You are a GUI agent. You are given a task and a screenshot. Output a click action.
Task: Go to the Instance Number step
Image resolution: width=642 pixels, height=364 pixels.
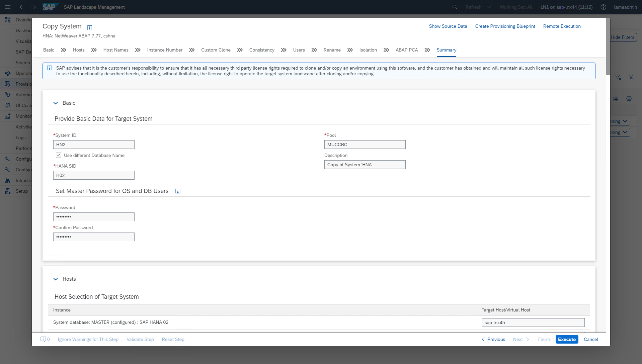coord(165,50)
